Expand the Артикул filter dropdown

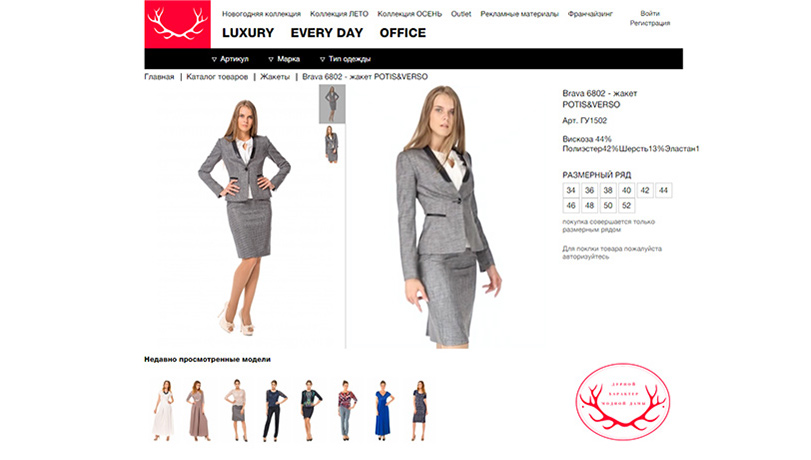click(230, 59)
